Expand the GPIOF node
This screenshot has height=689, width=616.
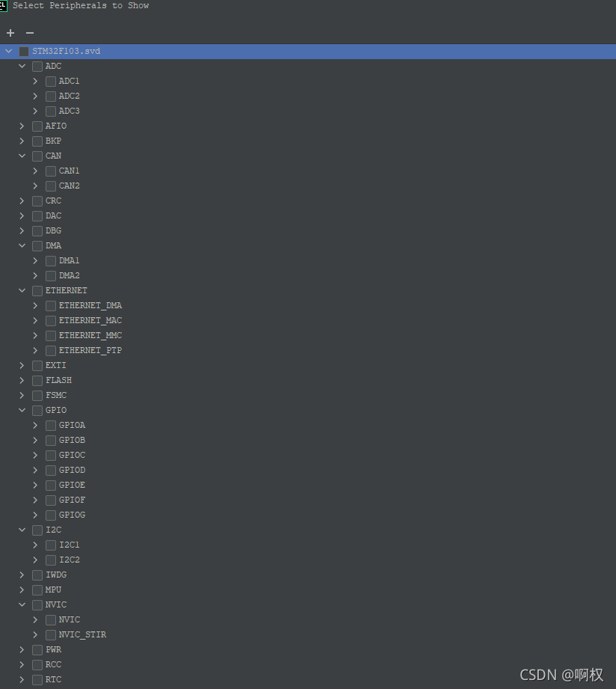[35, 500]
